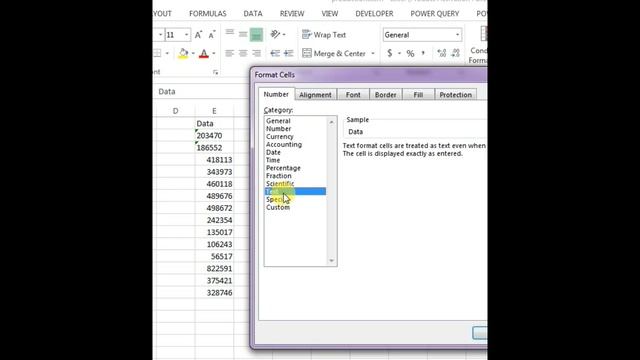Open the FORMULAS ribbon tab

[208, 13]
